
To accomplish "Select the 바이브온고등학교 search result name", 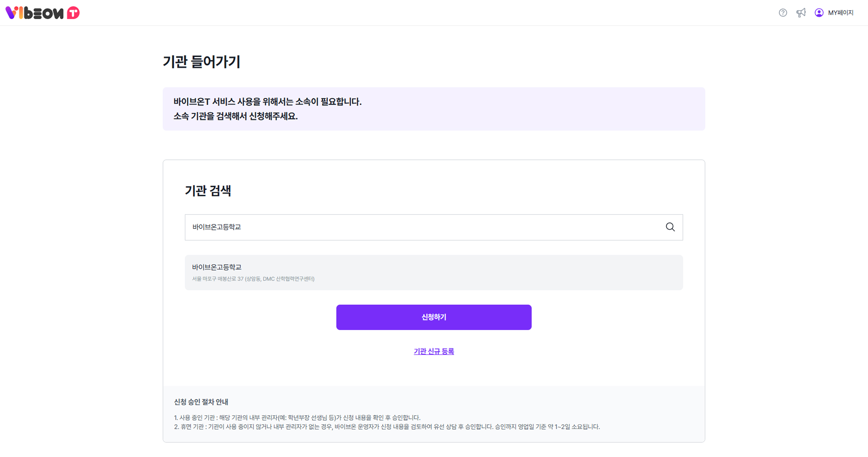I will click(x=217, y=267).
